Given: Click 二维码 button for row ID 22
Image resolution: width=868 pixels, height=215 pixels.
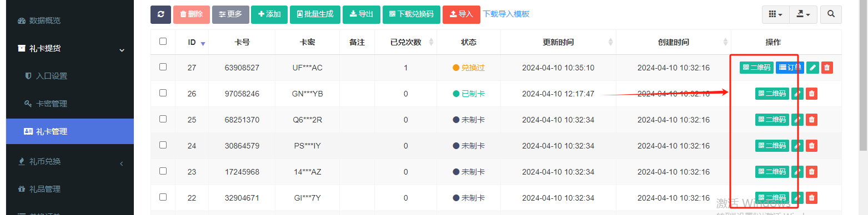Looking at the screenshot, I should pos(772,198).
